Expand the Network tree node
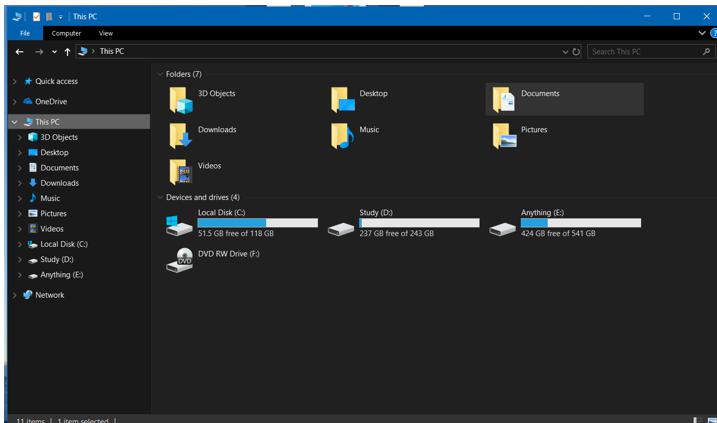This screenshot has height=423, width=717. pyautogui.click(x=14, y=295)
